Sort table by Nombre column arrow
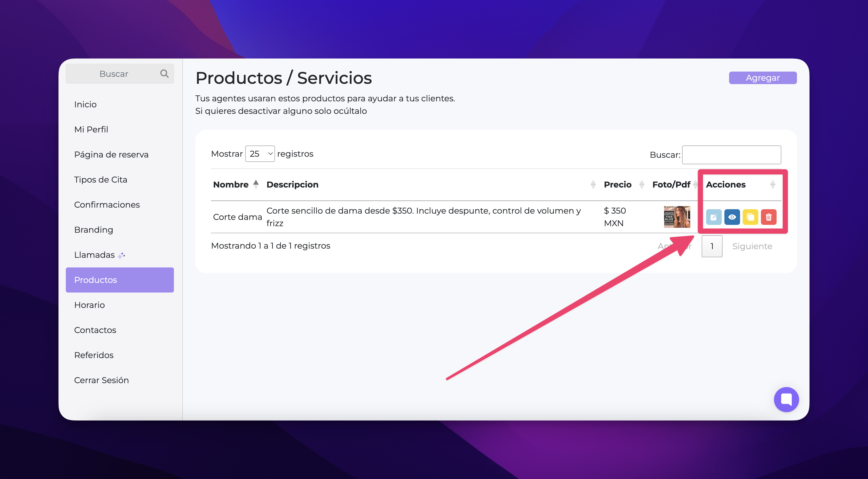The image size is (868, 479). point(256,184)
